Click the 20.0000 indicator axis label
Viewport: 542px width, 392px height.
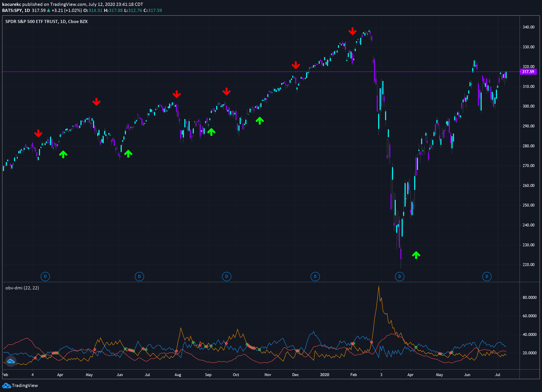(x=529, y=353)
